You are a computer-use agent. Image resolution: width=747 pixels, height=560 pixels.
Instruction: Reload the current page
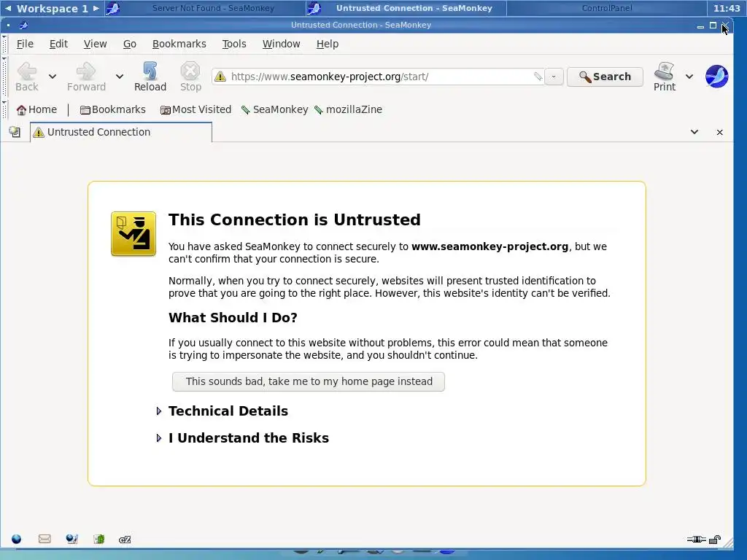(150, 76)
